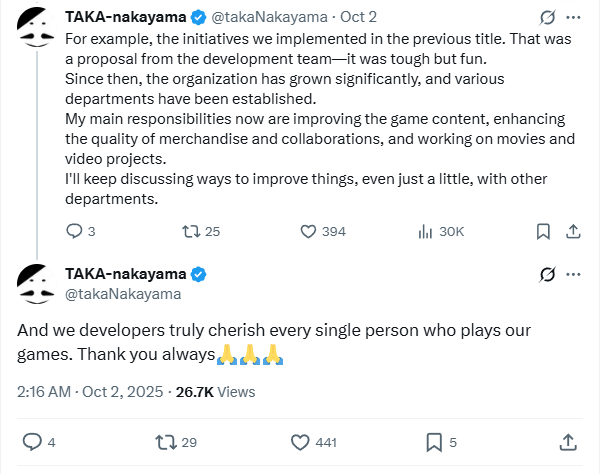Share the first tweet
Image resolution: width=601 pixels, height=474 pixels.
coord(573,231)
